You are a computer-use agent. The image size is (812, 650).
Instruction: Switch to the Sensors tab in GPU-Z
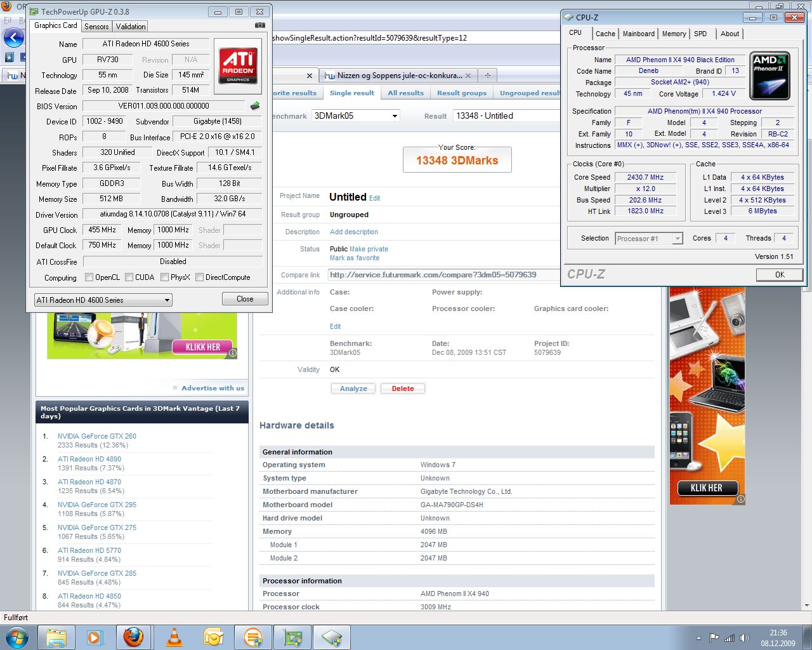coord(96,26)
